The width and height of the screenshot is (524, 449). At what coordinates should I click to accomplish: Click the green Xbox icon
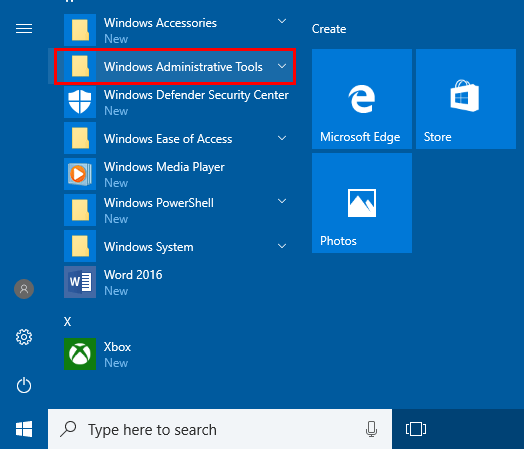(80, 354)
